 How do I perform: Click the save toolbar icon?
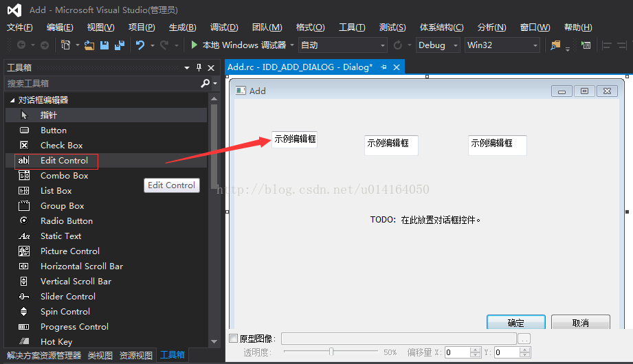(104, 45)
